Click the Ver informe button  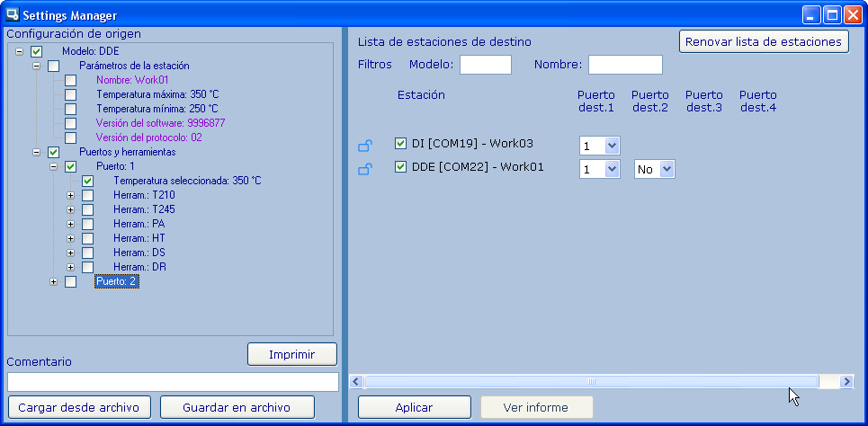point(536,408)
